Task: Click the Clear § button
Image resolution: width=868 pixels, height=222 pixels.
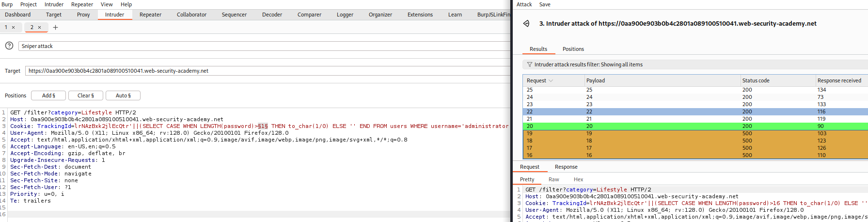Action: point(86,95)
